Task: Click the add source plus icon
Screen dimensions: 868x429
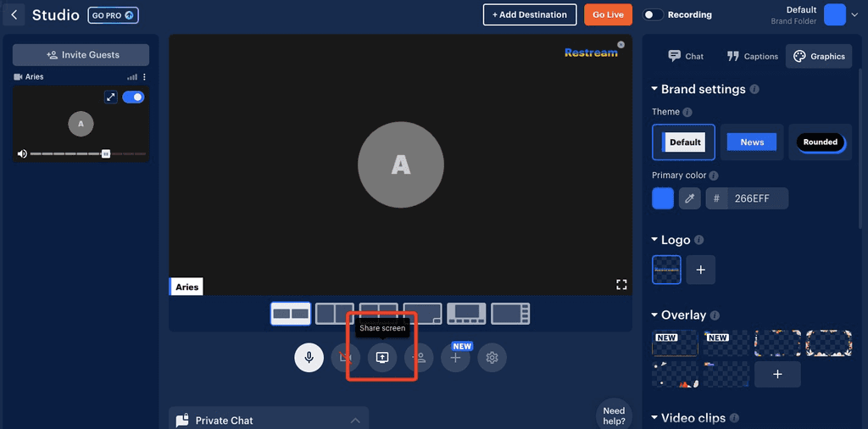Action: coord(455,358)
